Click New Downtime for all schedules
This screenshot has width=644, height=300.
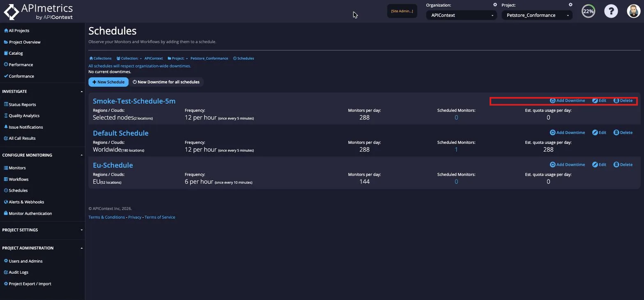point(166,82)
